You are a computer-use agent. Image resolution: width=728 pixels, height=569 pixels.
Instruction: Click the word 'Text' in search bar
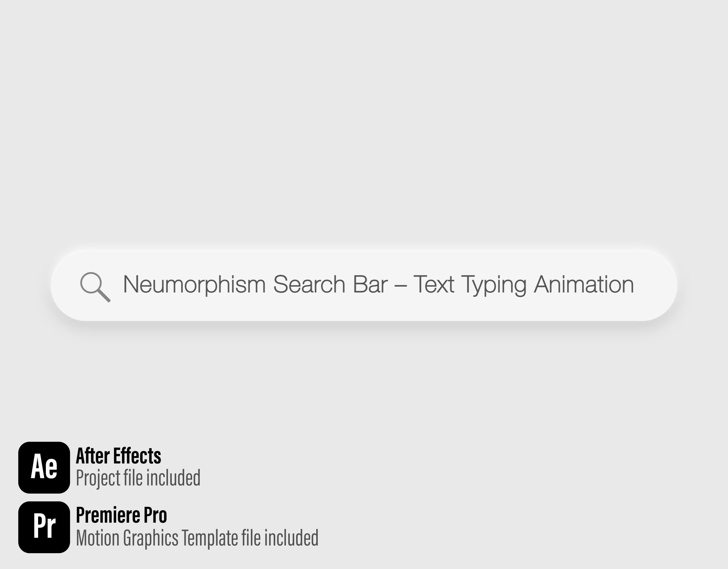[433, 285]
